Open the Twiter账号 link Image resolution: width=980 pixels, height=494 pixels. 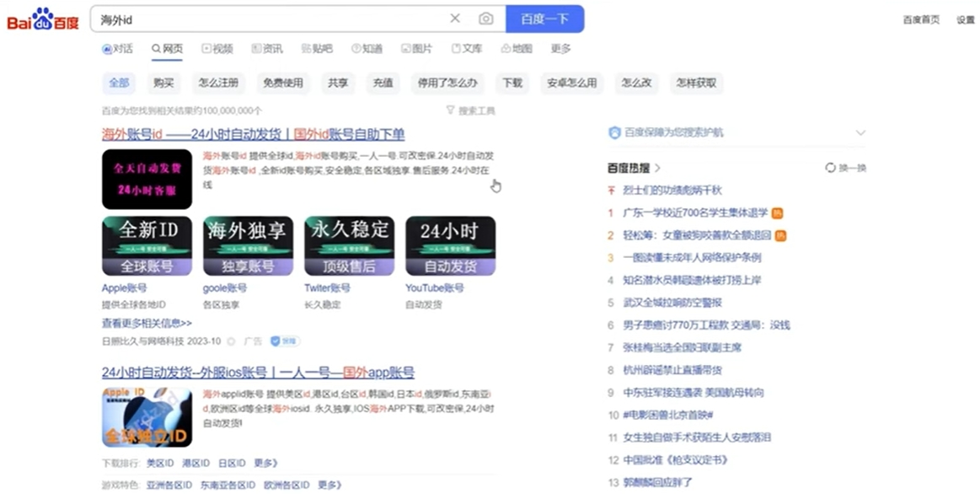coord(327,288)
